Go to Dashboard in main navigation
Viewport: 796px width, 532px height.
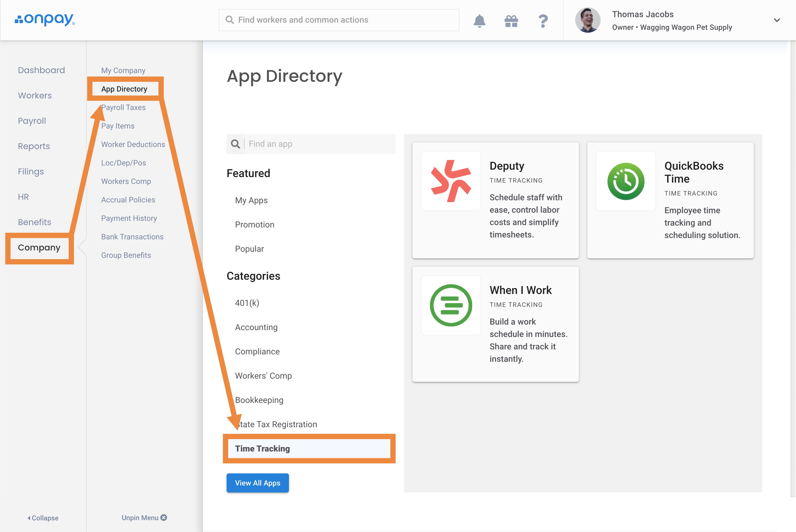click(x=41, y=70)
